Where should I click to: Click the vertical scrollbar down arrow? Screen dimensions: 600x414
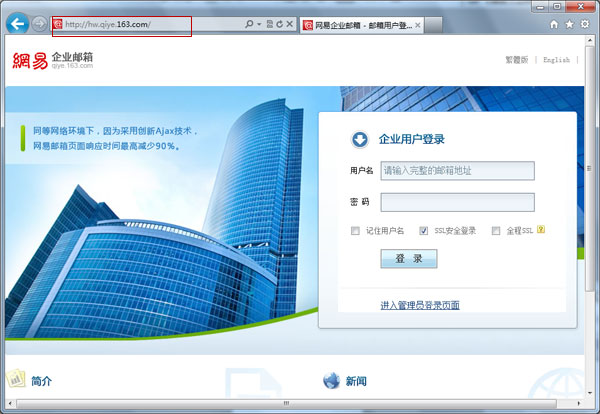(x=590, y=393)
